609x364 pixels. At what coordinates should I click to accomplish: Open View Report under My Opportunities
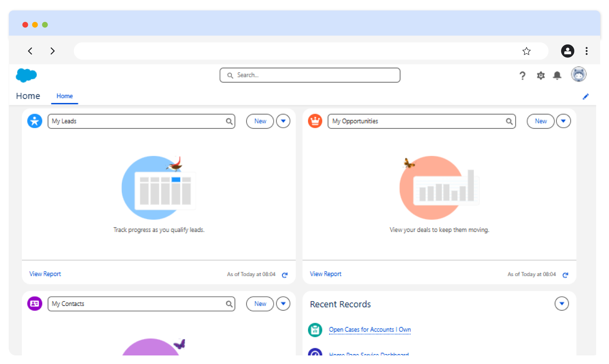click(325, 274)
